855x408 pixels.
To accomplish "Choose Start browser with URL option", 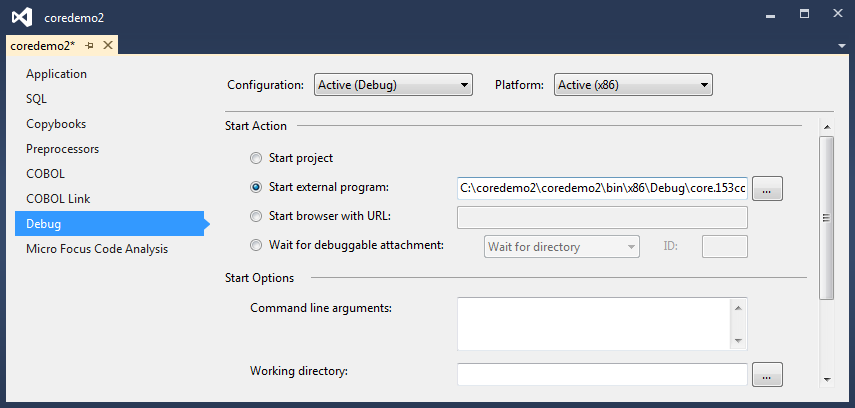I will click(x=257, y=216).
